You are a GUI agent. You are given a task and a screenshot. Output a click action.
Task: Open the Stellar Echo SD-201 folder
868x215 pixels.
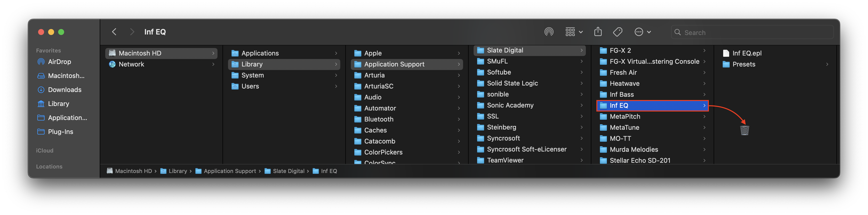(652, 160)
